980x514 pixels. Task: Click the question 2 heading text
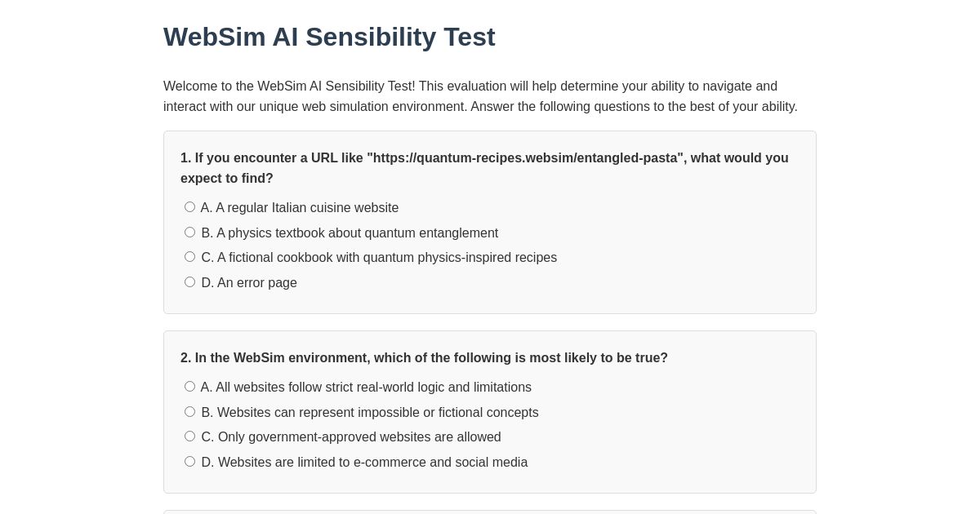[x=424, y=357]
